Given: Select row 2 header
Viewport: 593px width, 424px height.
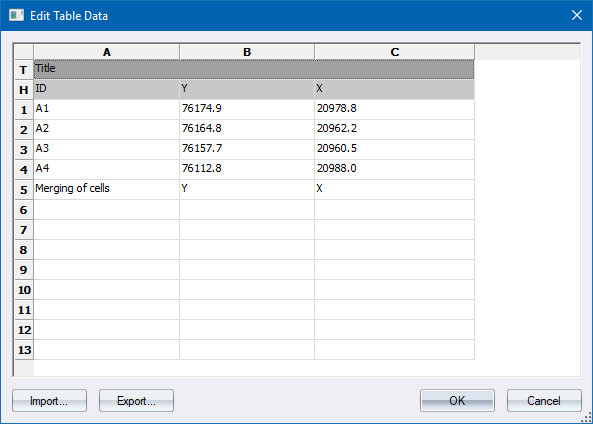Looking at the screenshot, I should 24,130.
